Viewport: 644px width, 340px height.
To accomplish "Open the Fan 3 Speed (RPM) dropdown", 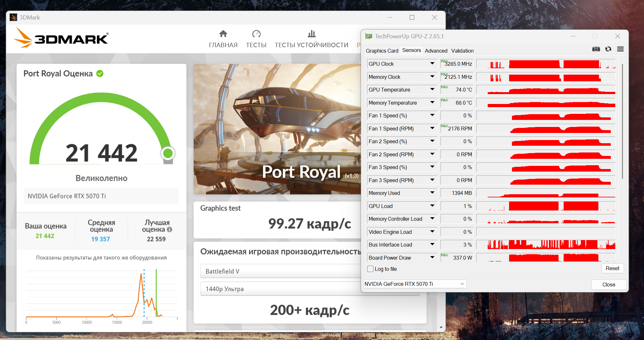I will pos(432,180).
